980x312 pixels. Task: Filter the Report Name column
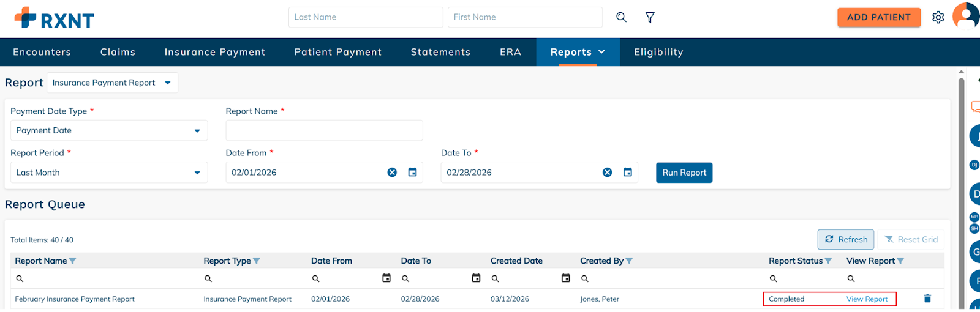(73, 261)
